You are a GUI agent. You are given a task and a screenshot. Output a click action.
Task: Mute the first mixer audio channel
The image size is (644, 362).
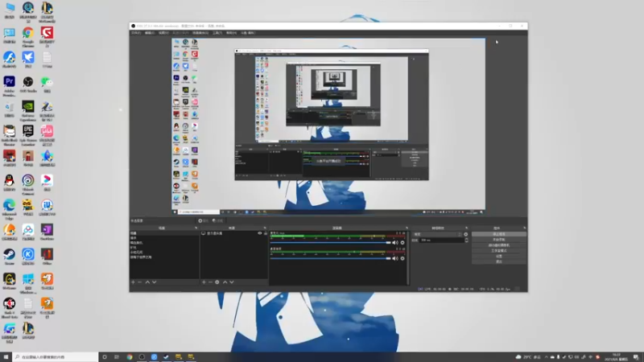395,243
